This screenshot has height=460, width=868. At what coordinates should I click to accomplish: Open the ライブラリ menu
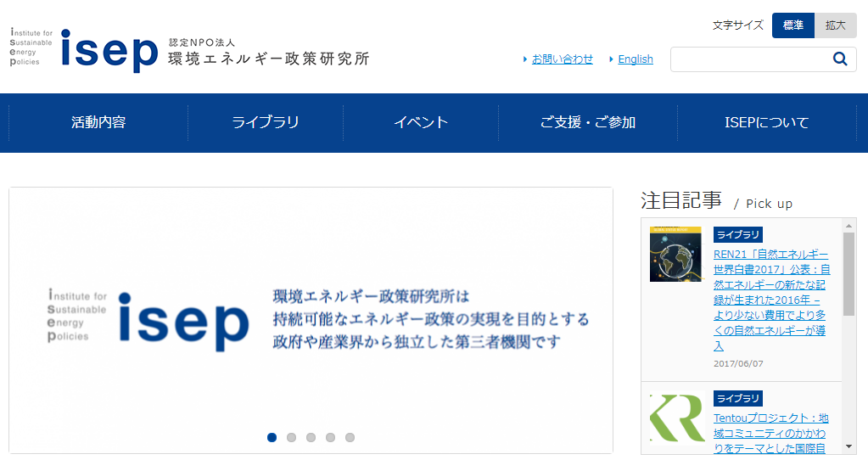pos(266,122)
